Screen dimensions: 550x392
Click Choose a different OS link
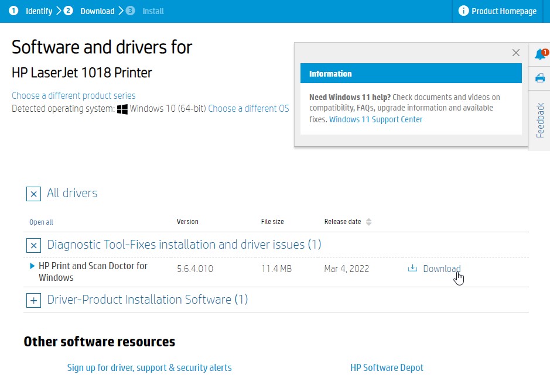coord(248,108)
